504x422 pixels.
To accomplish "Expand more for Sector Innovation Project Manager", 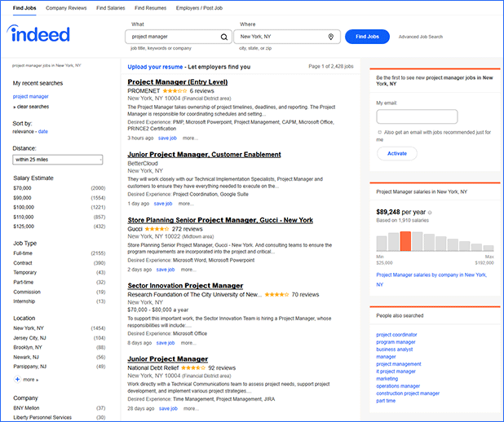I will [x=188, y=343].
